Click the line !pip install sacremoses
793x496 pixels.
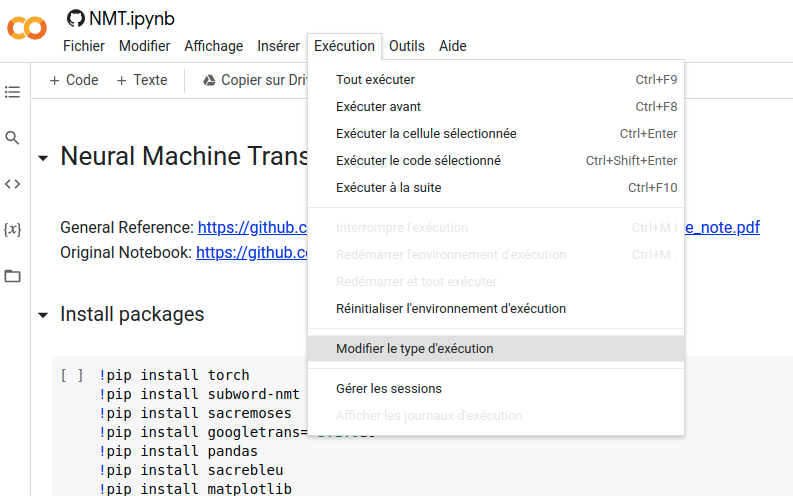(x=195, y=414)
